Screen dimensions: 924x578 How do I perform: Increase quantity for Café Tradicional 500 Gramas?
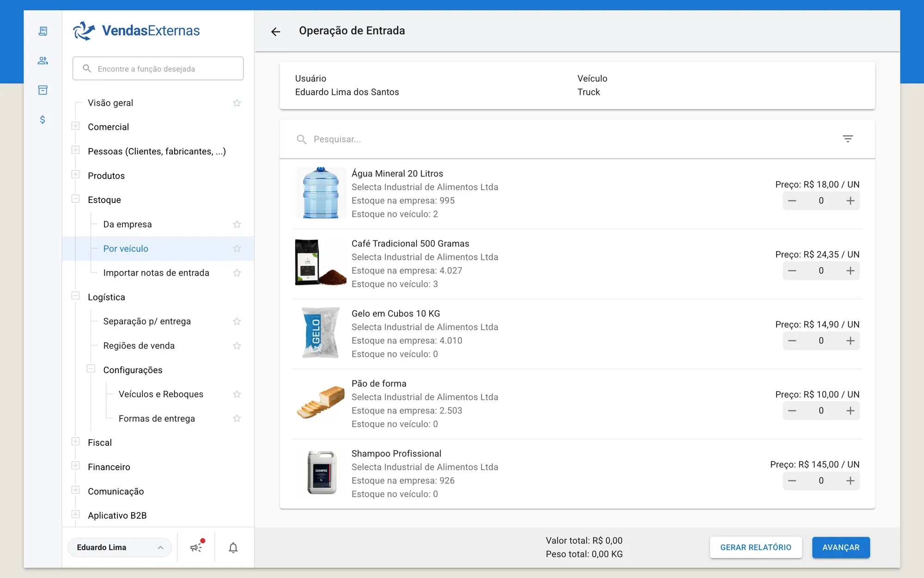(850, 271)
